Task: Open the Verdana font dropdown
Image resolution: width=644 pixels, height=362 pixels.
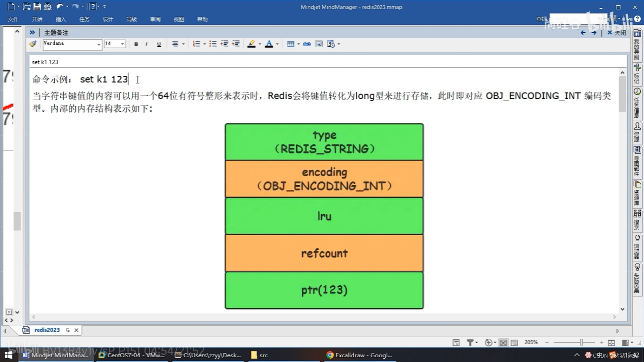Action: [x=99, y=44]
